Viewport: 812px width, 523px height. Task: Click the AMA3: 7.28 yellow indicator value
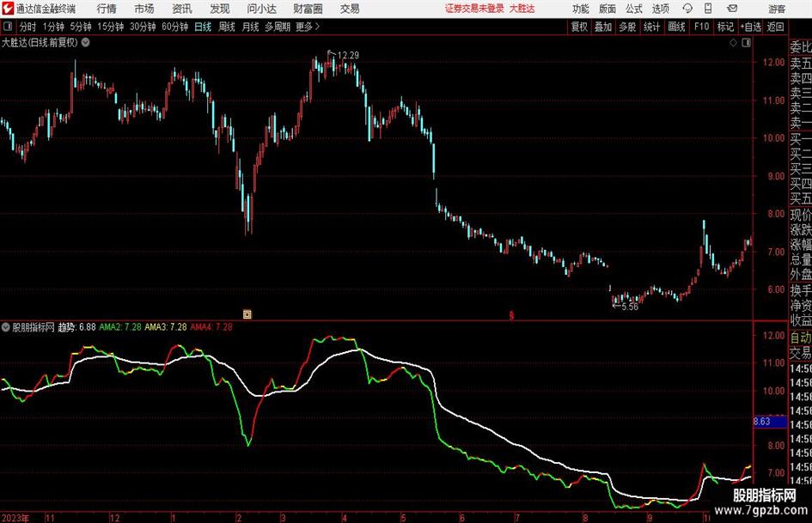[x=166, y=327]
